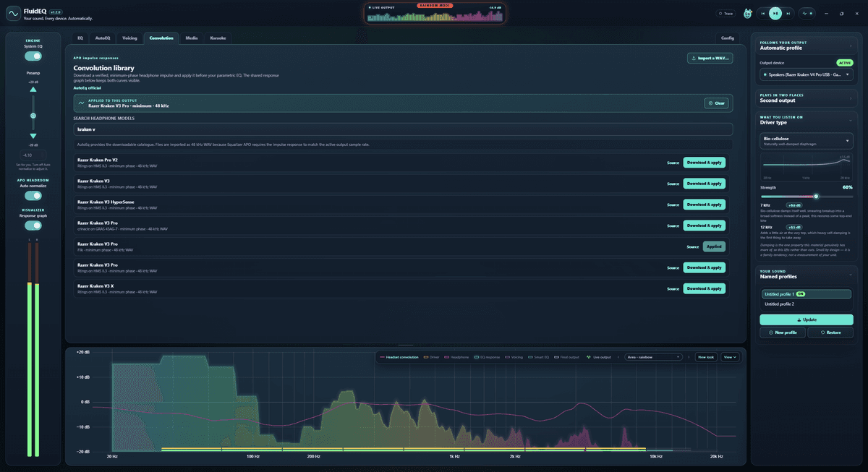Toggle Headset convolution curve visibility

click(399, 357)
